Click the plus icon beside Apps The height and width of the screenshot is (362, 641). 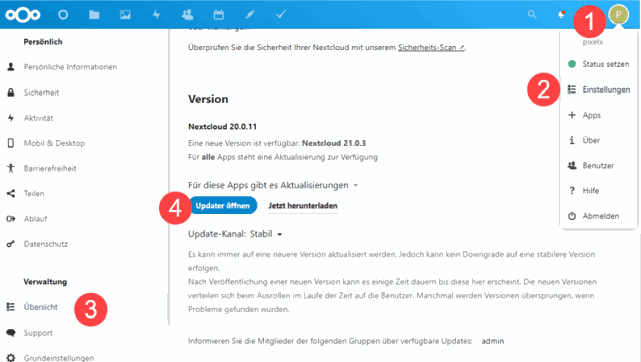point(572,115)
